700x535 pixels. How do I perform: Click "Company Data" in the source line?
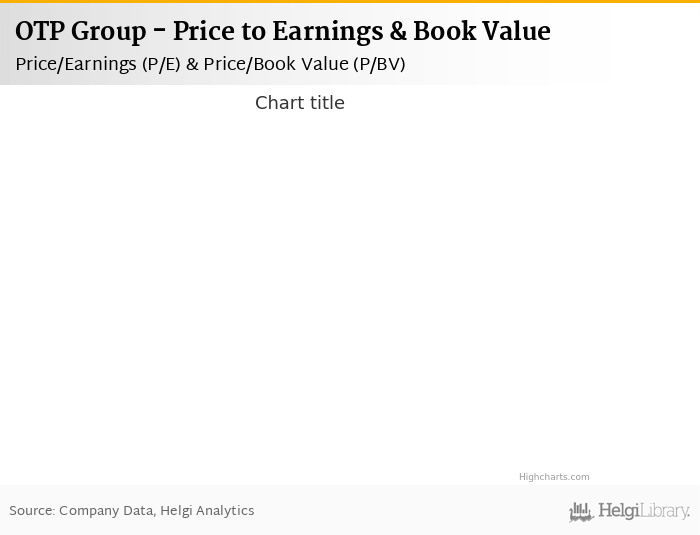(105, 511)
